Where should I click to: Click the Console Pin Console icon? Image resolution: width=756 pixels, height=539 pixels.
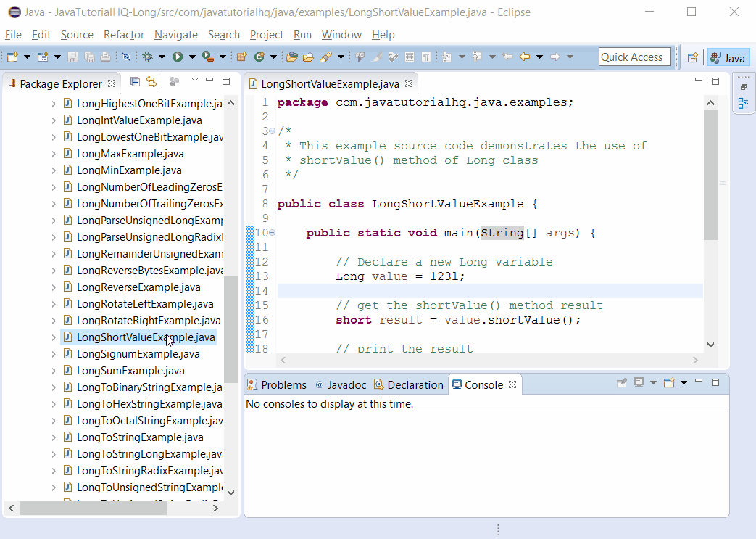click(622, 382)
